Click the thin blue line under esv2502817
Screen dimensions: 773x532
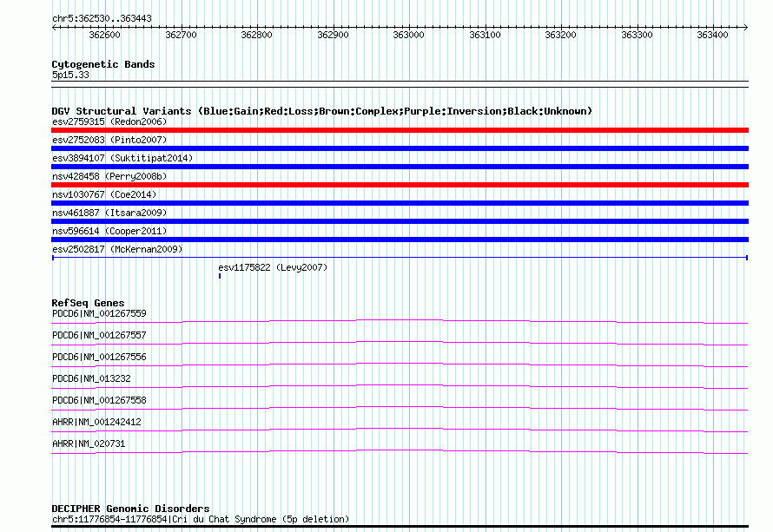(400, 258)
